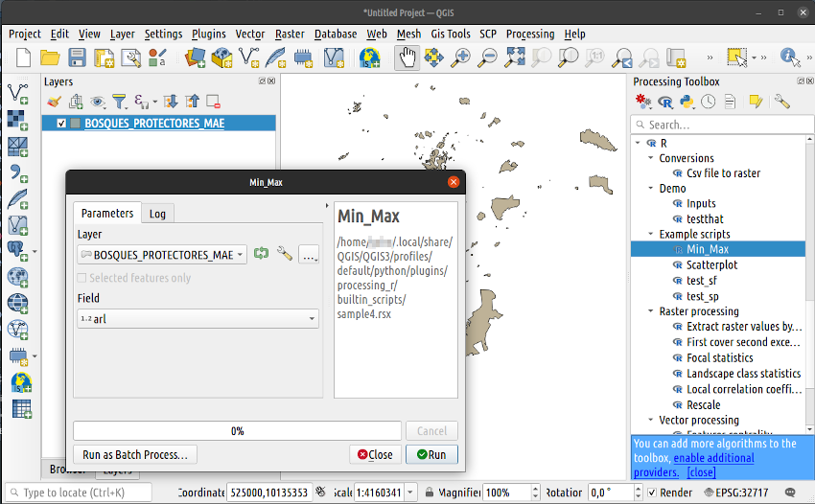
Task: Open Results Viewer icon in toolbox
Action: (730, 102)
